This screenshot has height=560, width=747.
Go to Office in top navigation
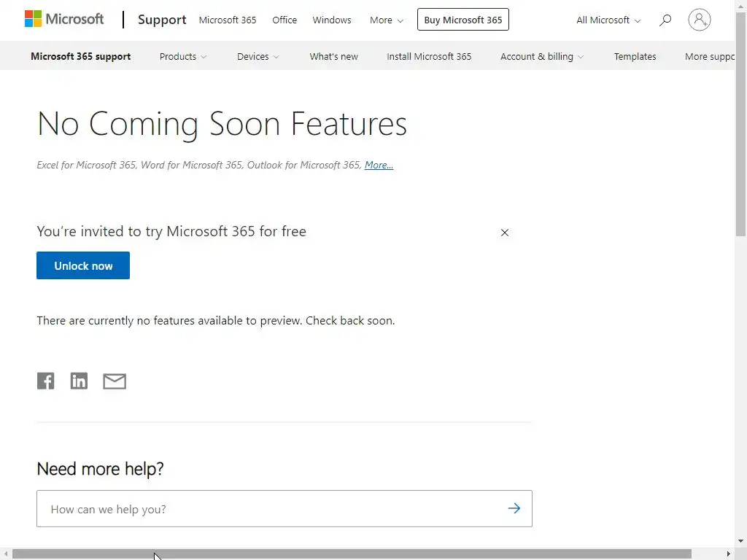(x=285, y=20)
